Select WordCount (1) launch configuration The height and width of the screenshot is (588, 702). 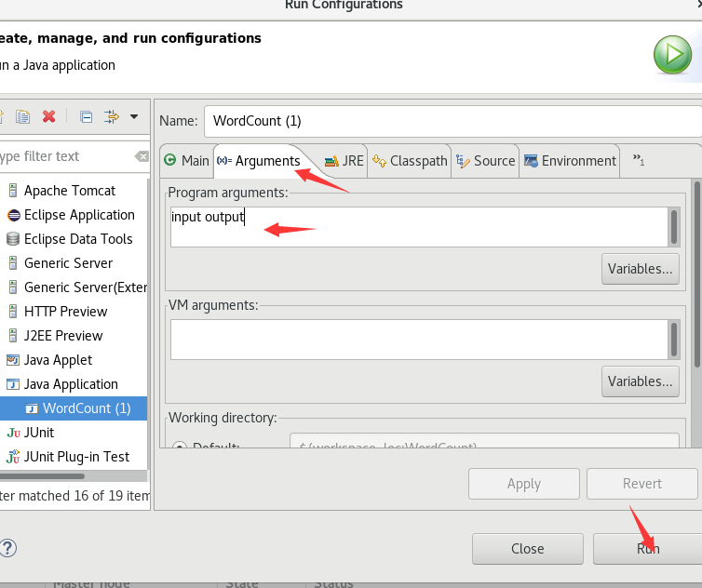click(74, 408)
